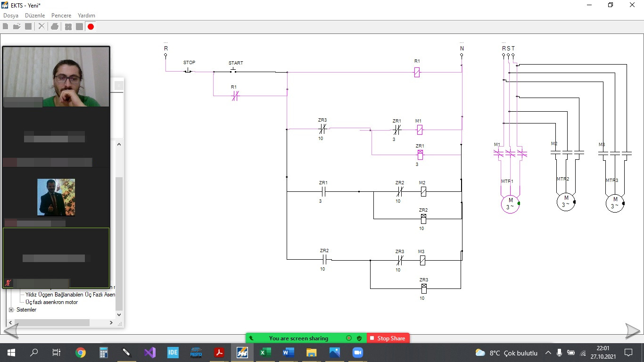Open the Pencere menu
The height and width of the screenshot is (362, 644).
(61, 16)
